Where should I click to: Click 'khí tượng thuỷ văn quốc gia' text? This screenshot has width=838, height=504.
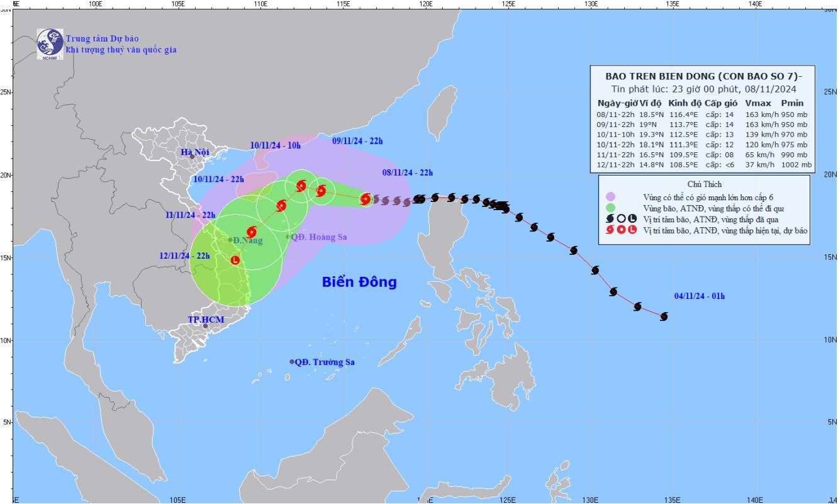(121, 49)
